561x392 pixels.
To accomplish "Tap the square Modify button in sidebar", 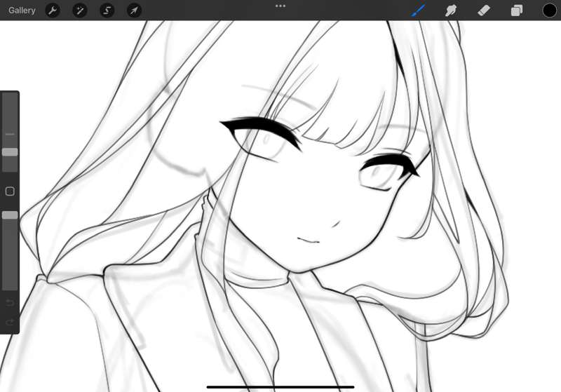I will pyautogui.click(x=10, y=191).
